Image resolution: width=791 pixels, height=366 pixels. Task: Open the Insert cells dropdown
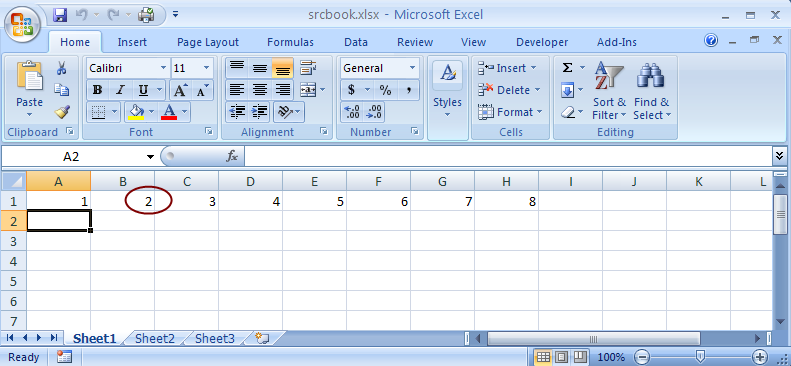(534, 68)
